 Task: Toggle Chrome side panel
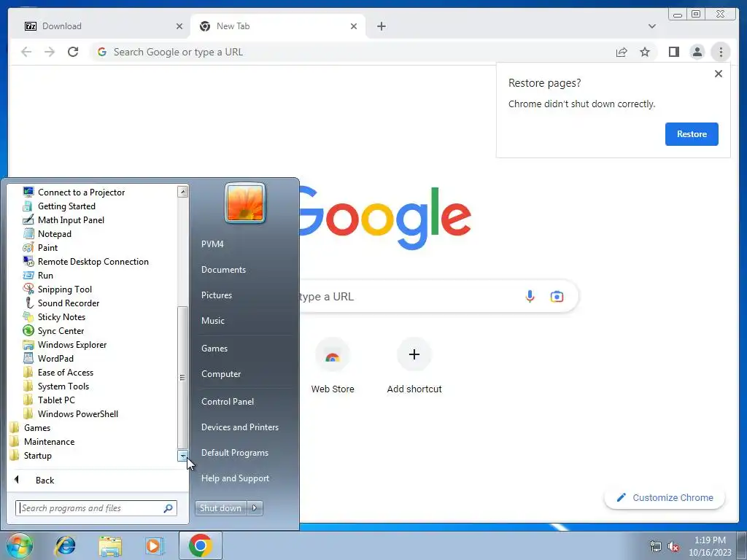pos(673,52)
